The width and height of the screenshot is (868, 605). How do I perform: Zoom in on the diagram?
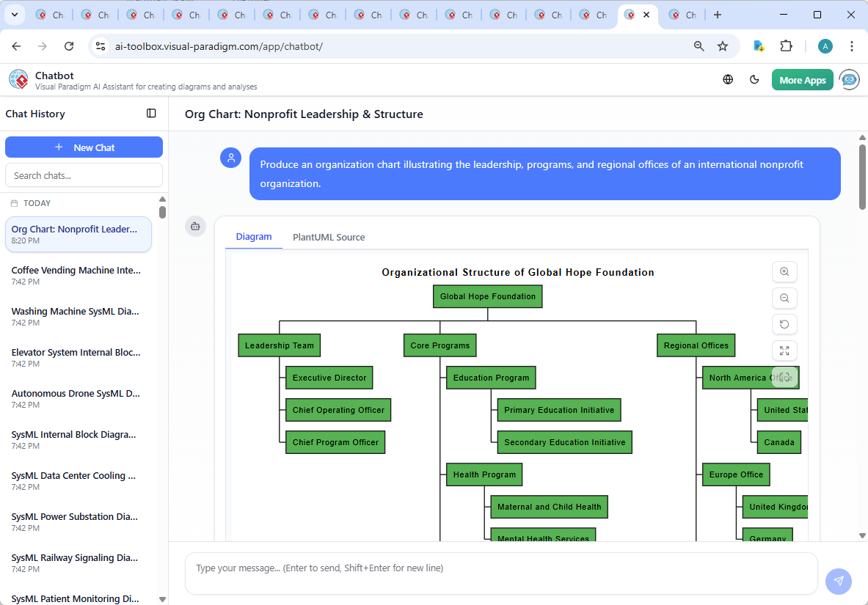[784, 271]
